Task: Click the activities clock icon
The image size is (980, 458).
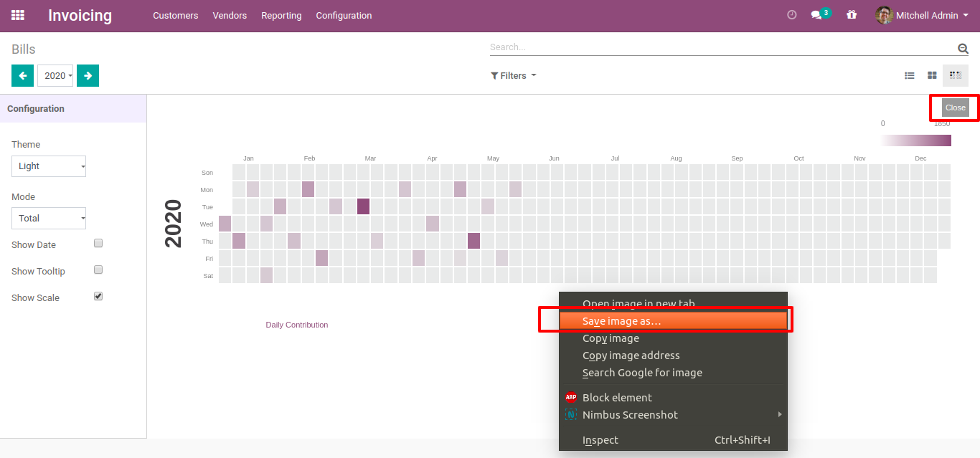Action: 792,15
